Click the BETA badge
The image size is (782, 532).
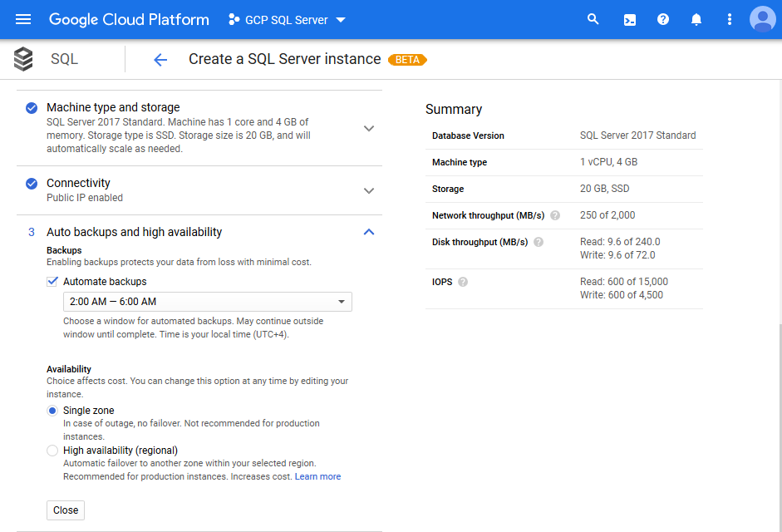[407, 60]
